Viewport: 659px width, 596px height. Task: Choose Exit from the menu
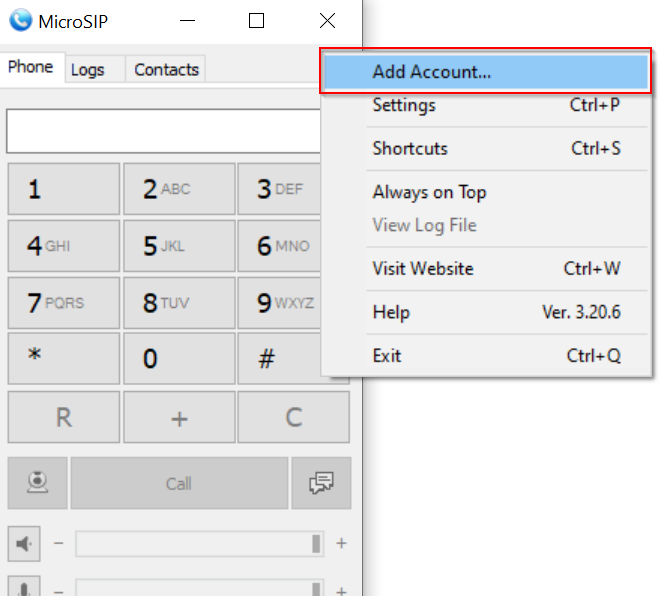(x=485, y=356)
